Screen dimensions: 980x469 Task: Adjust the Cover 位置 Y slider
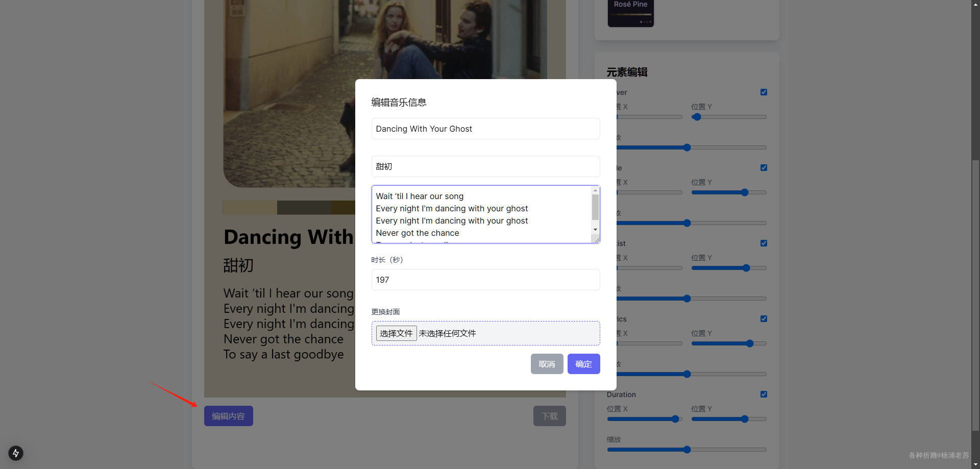[x=729, y=117]
